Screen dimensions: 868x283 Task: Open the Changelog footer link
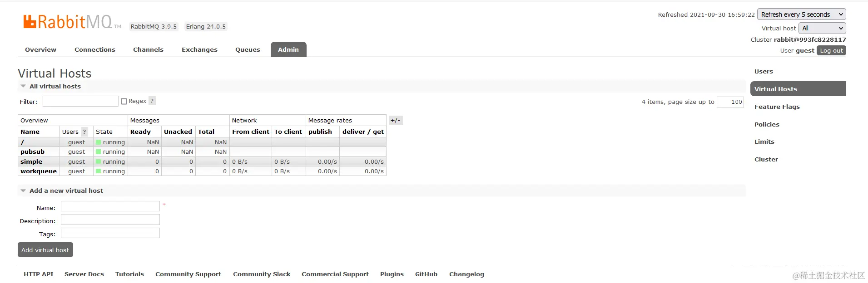[466, 274]
